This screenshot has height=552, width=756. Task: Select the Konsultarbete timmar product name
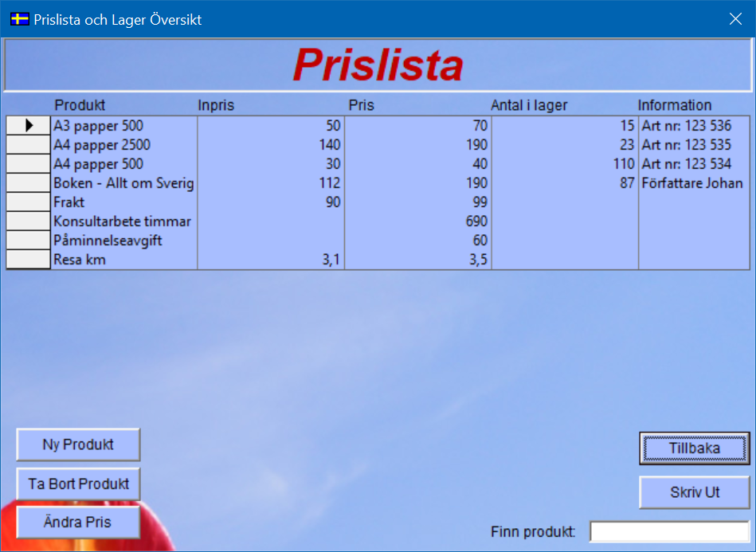point(123,221)
